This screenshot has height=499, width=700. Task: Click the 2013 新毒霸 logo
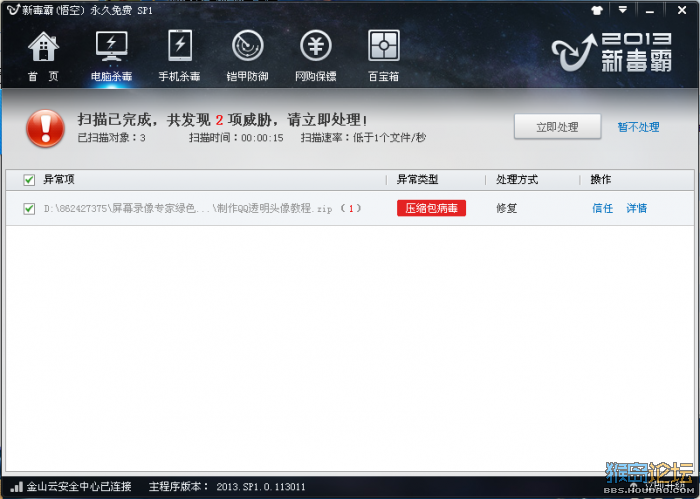point(612,52)
